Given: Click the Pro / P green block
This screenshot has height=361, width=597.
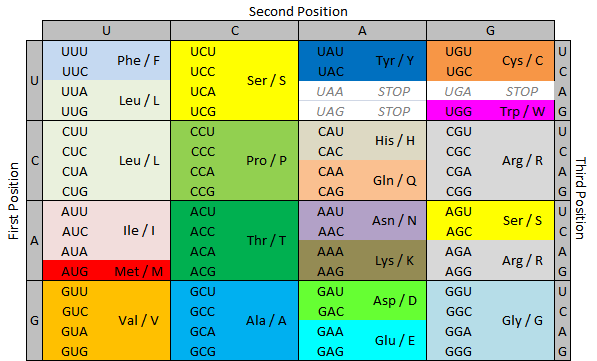Looking at the screenshot, I should (x=235, y=161).
